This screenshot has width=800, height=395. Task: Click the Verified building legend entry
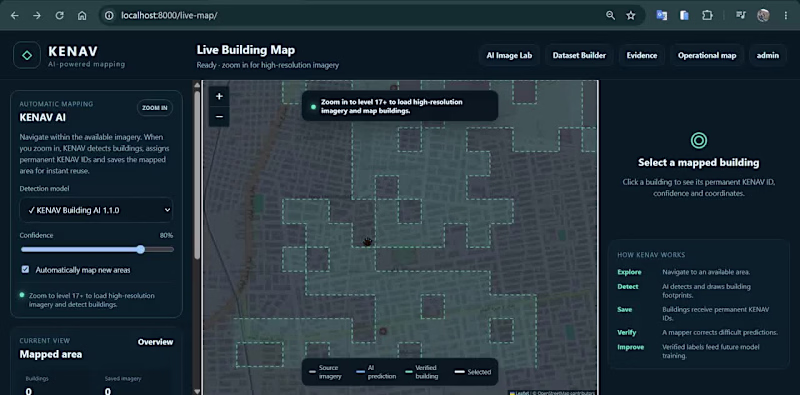(x=421, y=372)
